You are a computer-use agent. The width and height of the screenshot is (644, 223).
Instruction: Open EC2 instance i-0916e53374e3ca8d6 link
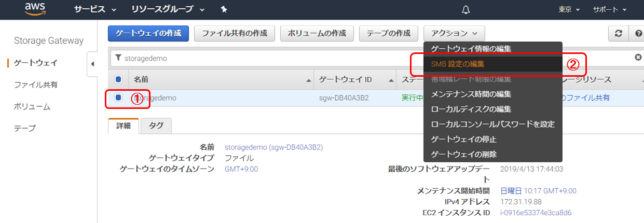pos(536,213)
